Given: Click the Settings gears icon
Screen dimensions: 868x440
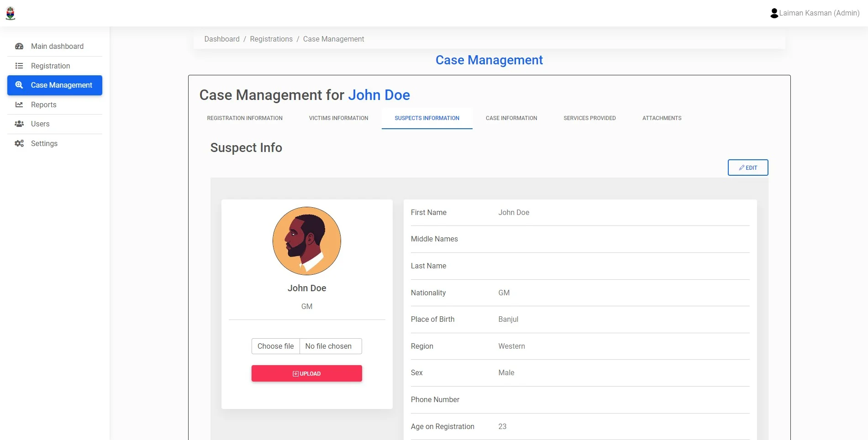Looking at the screenshot, I should click(19, 143).
